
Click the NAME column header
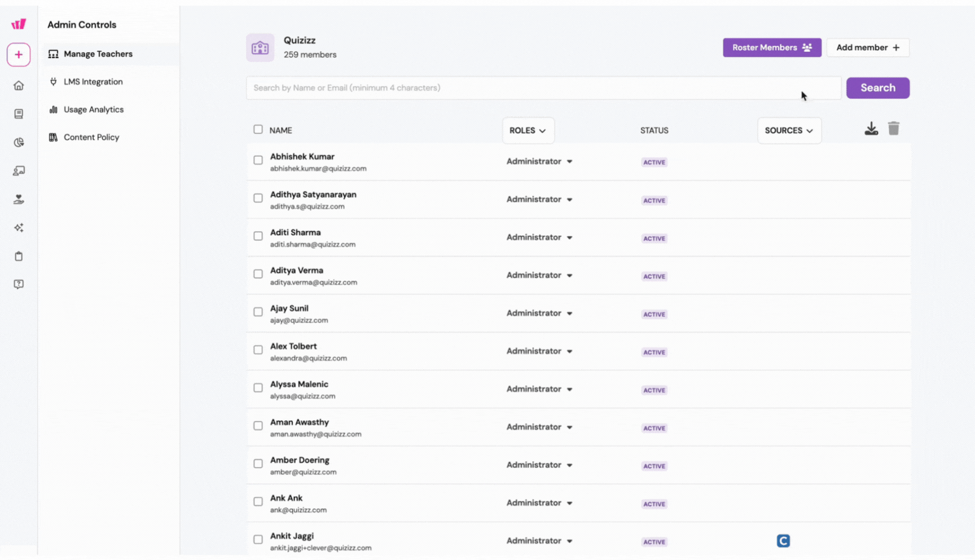pos(280,130)
